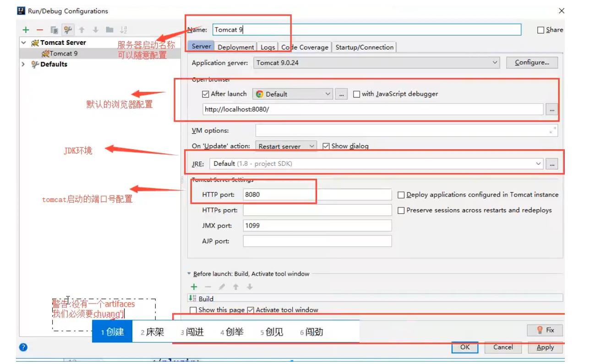
Task: Open the edit defaults wrench icon
Action: pos(68,30)
